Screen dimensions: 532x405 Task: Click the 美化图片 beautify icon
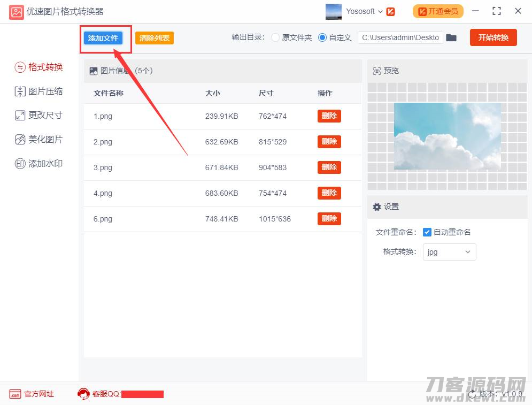tap(20, 140)
